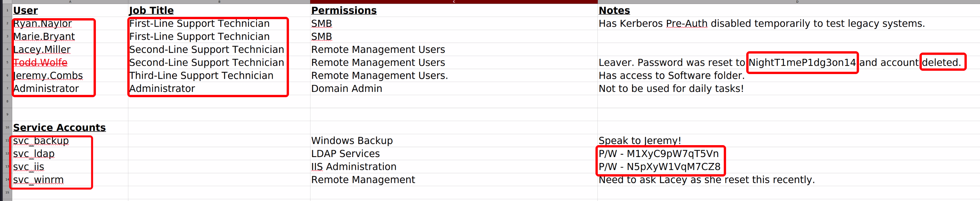Select column C header
This screenshot has height=201, width=980.
click(454, 2)
